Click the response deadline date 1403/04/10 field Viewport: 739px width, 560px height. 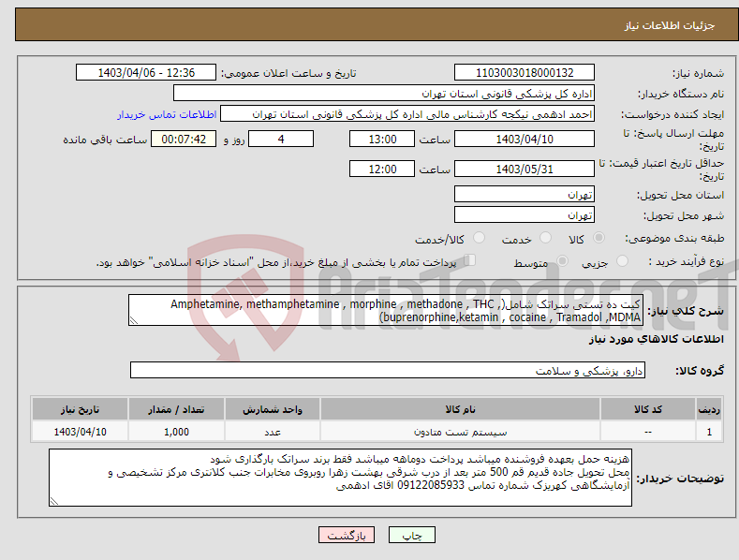pos(525,139)
